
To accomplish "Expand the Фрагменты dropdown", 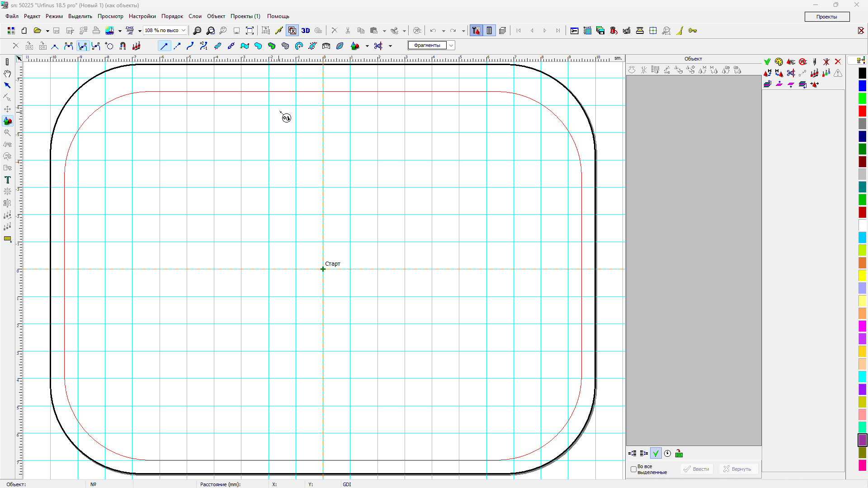I will coord(451,45).
